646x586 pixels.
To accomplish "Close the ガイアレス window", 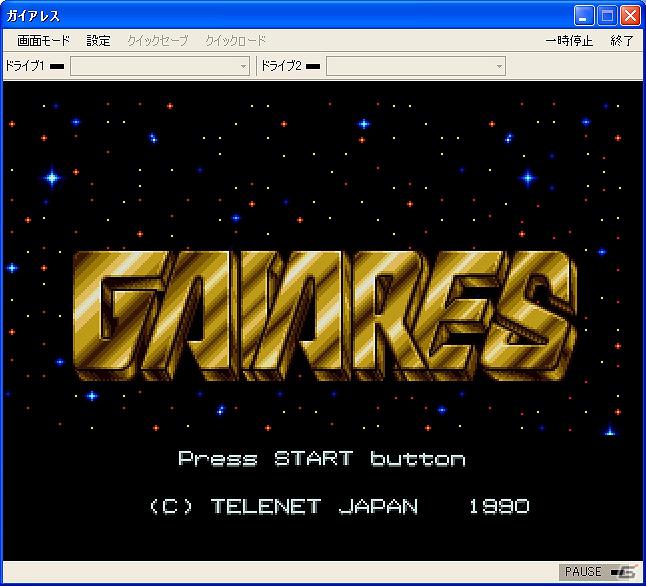I will (630, 16).
